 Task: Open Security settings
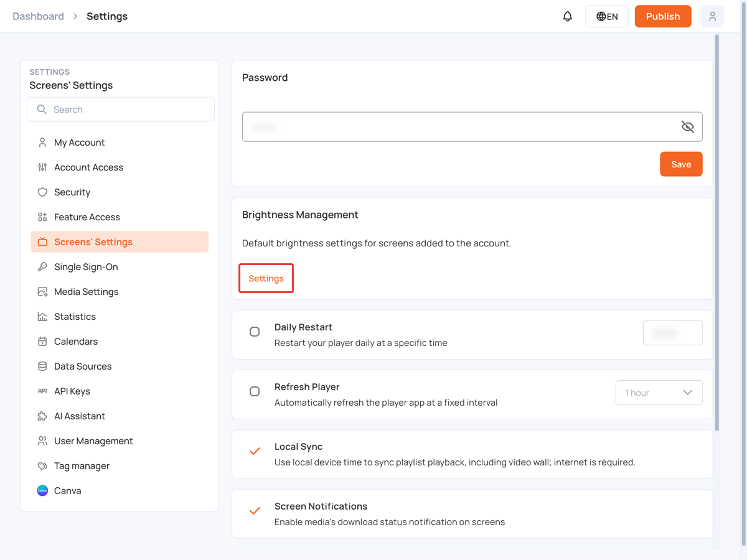(x=120, y=192)
